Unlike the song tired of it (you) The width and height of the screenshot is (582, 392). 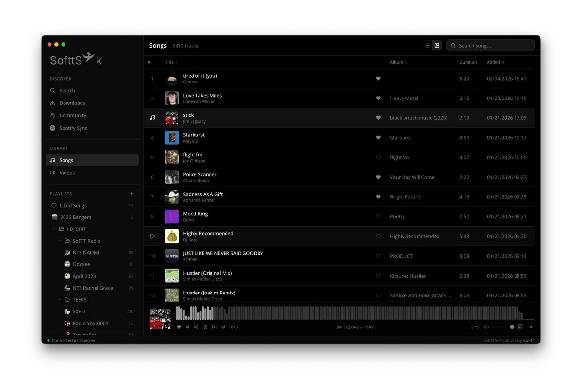(x=378, y=79)
